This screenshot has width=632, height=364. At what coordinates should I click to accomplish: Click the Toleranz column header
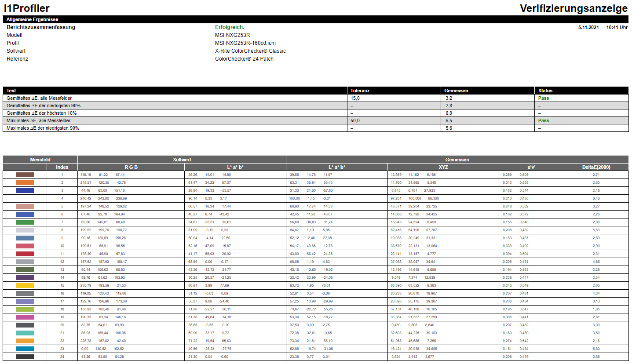coord(360,91)
